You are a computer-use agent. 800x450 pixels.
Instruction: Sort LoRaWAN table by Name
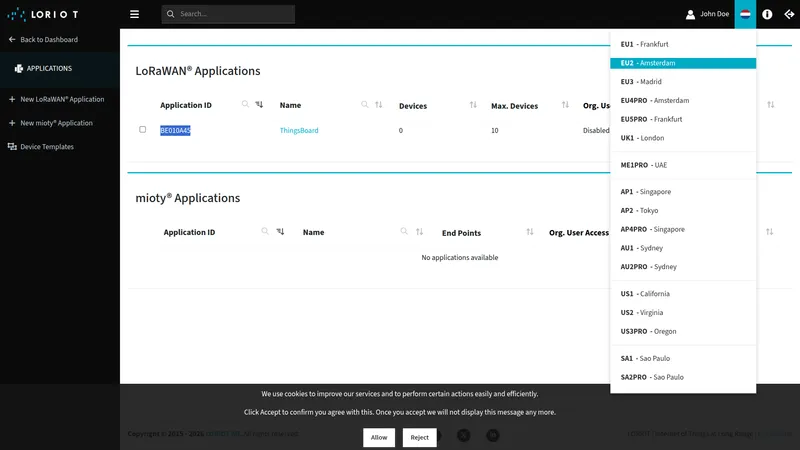click(x=379, y=105)
